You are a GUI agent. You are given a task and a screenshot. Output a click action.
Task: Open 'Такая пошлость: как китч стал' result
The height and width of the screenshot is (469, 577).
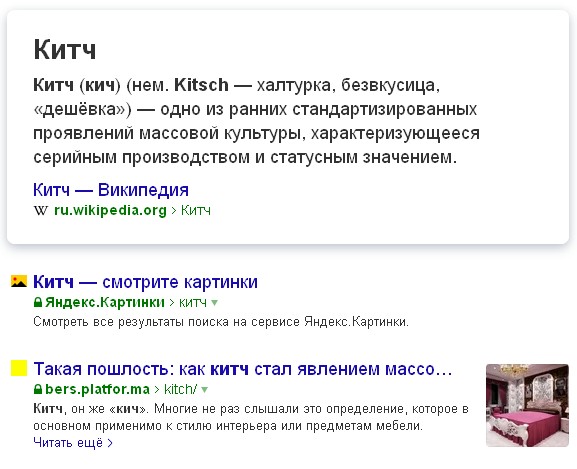click(243, 369)
